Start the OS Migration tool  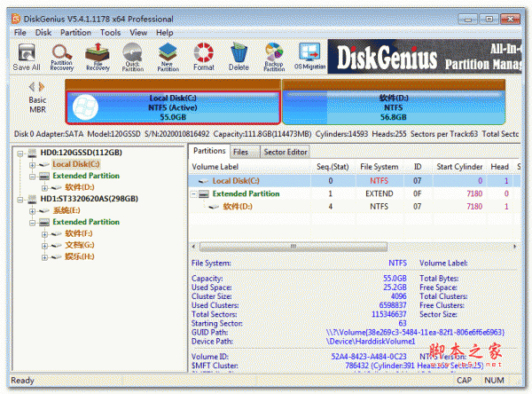[x=309, y=57]
